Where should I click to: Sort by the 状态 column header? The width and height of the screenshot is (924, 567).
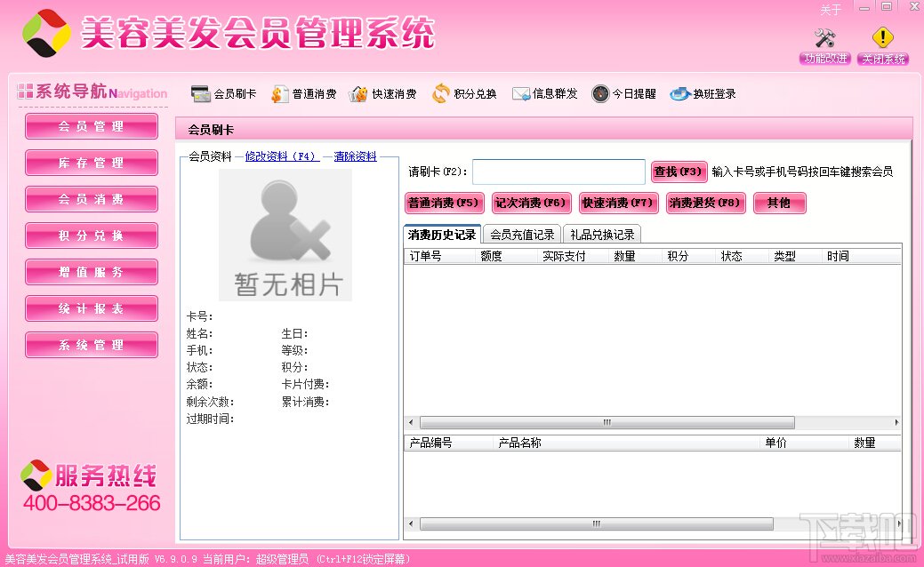click(742, 256)
